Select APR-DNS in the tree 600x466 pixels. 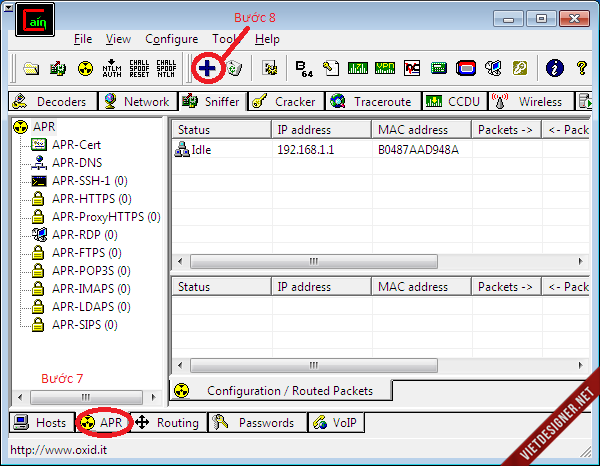click(77, 163)
